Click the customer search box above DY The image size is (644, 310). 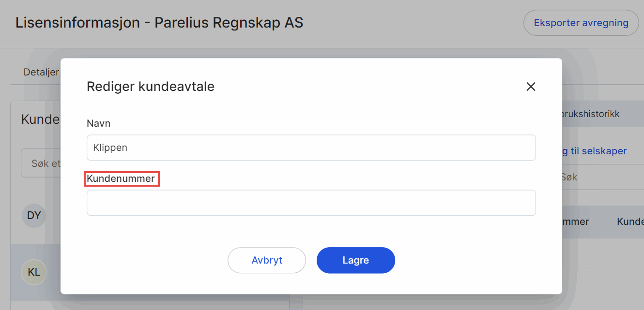click(41, 164)
